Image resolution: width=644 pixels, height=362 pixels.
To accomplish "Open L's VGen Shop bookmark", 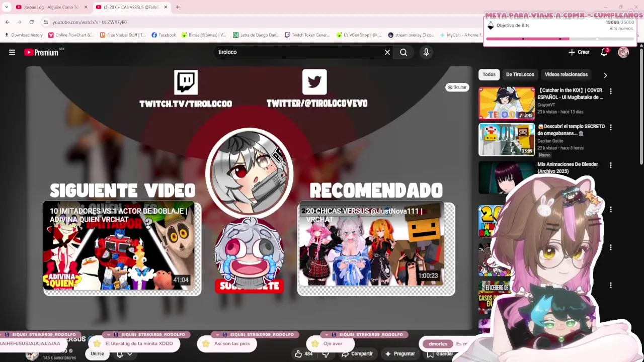I will (x=359, y=35).
